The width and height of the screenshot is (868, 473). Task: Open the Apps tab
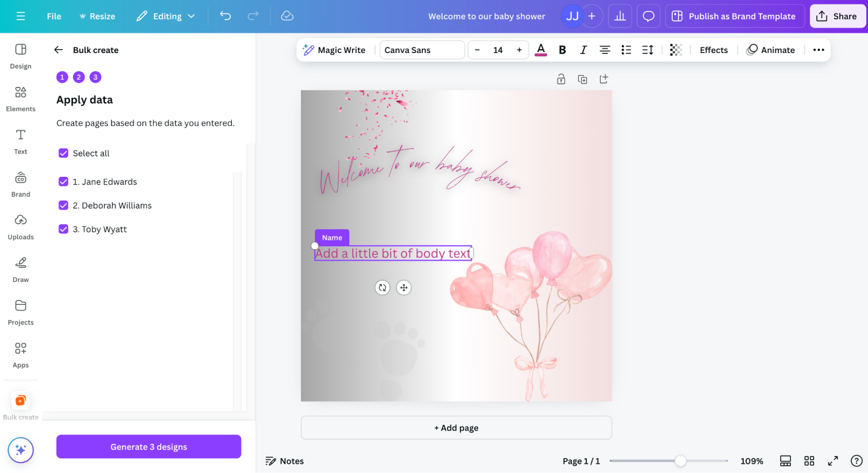click(20, 355)
